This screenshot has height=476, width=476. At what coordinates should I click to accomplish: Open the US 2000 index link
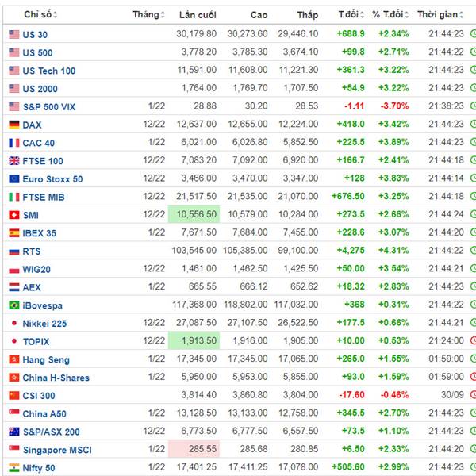(x=40, y=89)
